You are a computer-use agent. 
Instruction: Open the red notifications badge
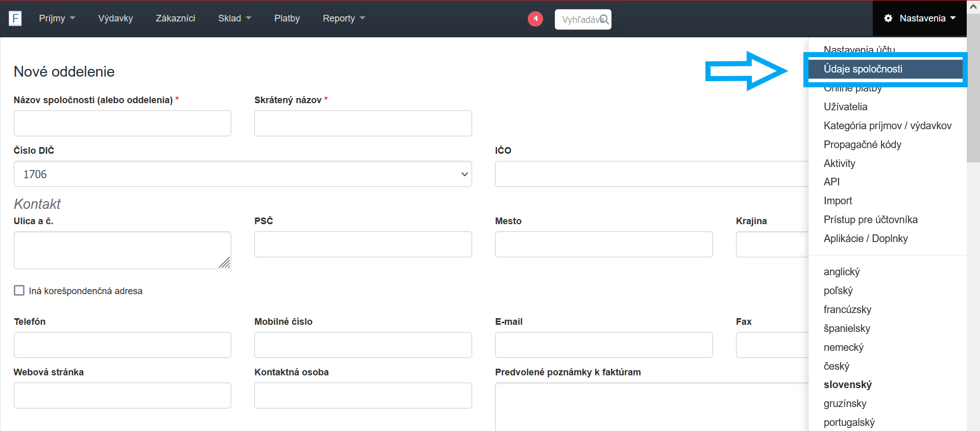coord(535,19)
